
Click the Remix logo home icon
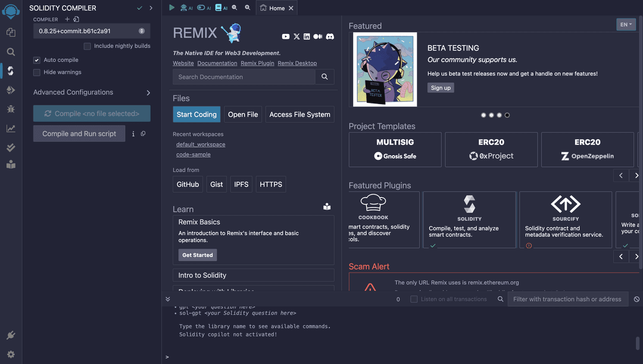11,11
